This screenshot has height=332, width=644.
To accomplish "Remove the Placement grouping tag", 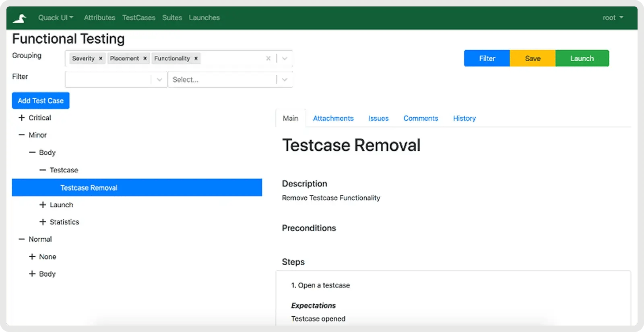I will [145, 58].
